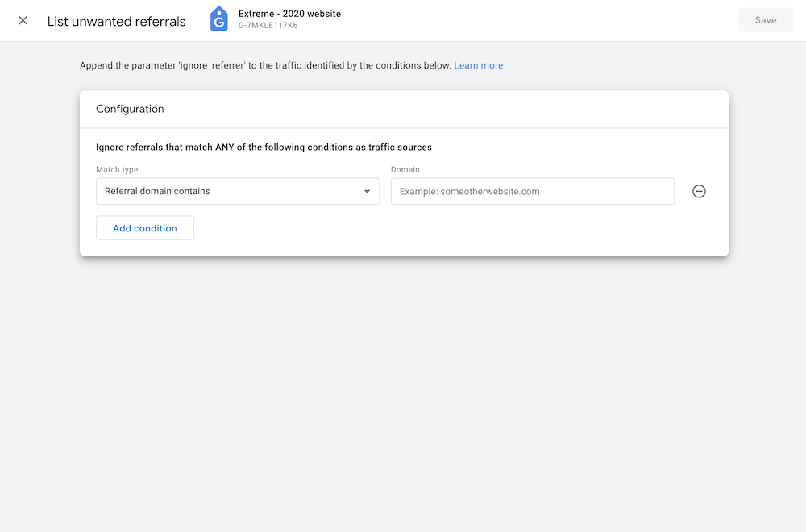This screenshot has width=806, height=532.
Task: Click the Domain example input field
Action: 532,191
